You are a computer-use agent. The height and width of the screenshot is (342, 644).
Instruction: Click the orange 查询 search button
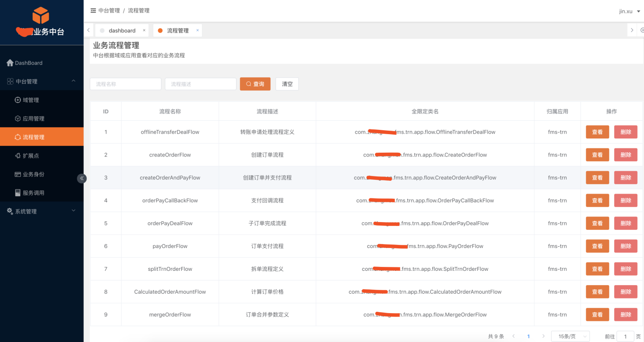point(255,84)
